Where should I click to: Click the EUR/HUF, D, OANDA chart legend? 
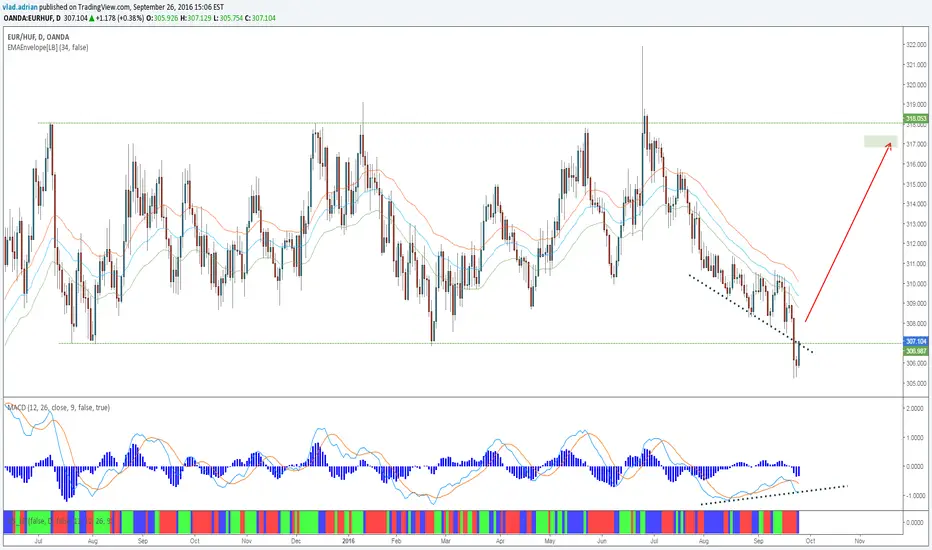38,37
